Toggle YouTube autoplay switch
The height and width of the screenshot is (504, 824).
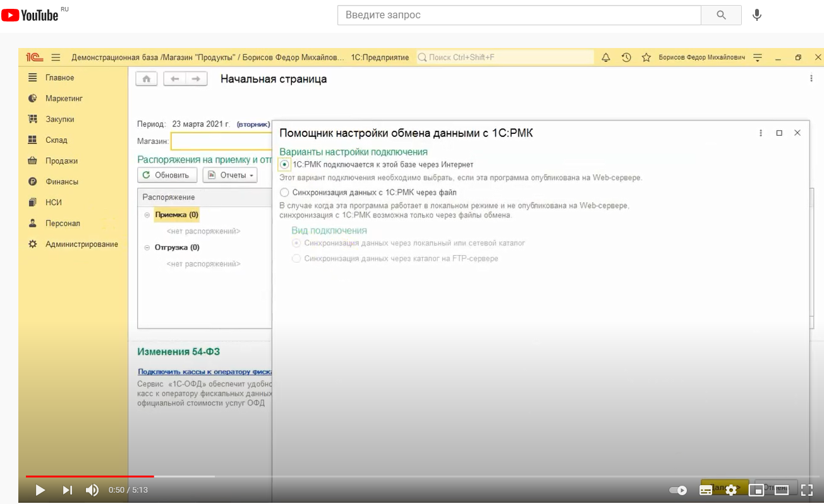tap(678, 490)
